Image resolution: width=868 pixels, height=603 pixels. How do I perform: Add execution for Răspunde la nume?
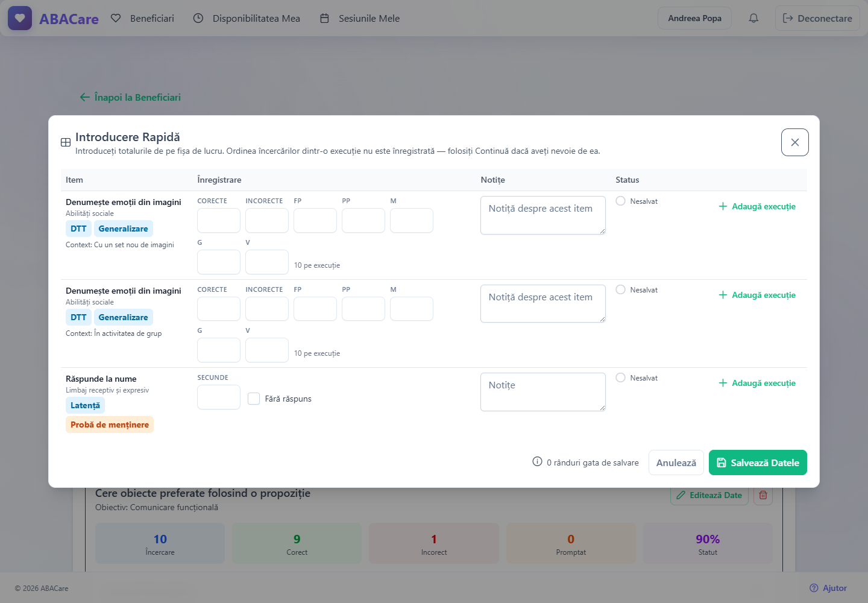tap(757, 383)
